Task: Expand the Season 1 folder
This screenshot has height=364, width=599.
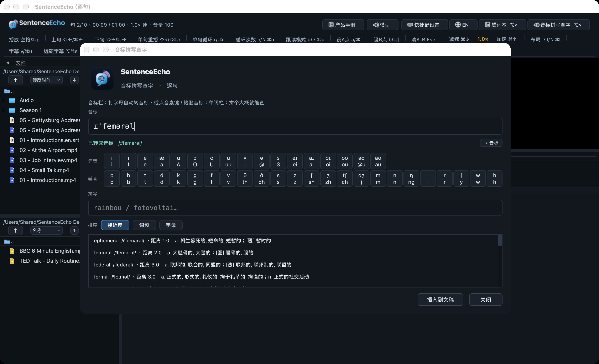Action: pyautogui.click(x=3, y=110)
